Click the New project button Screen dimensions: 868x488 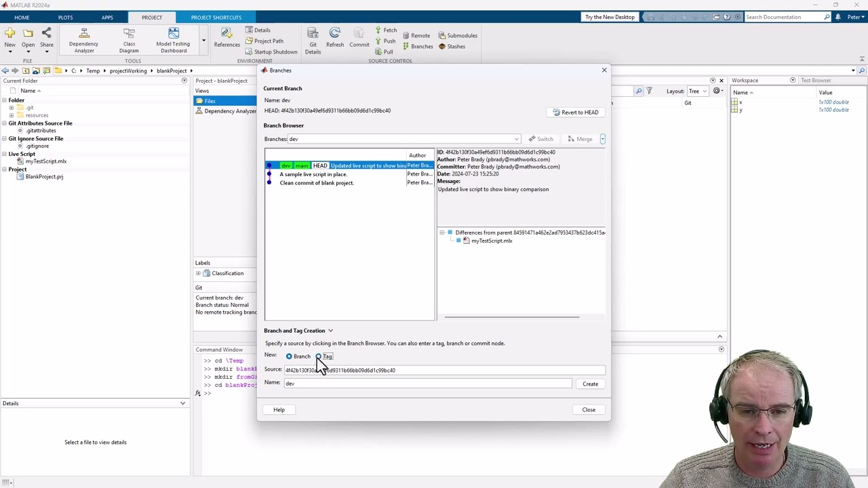pos(9,37)
